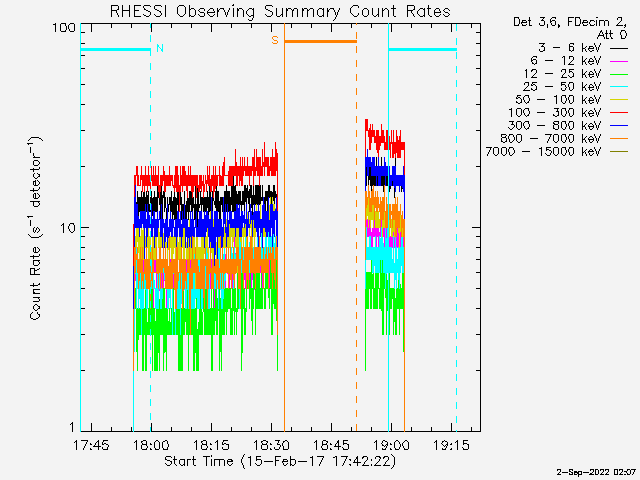The image size is (640, 480).
Task: Click the cyan night interval bar near 19:00
Action: click(422, 49)
